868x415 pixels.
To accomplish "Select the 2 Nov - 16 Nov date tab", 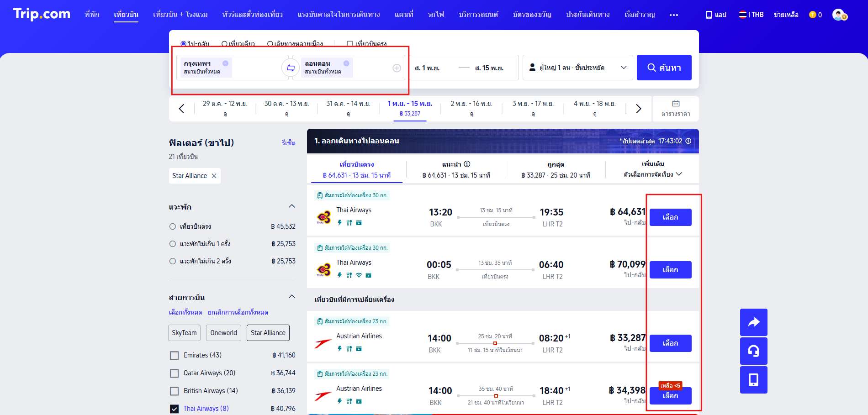I will [471, 108].
